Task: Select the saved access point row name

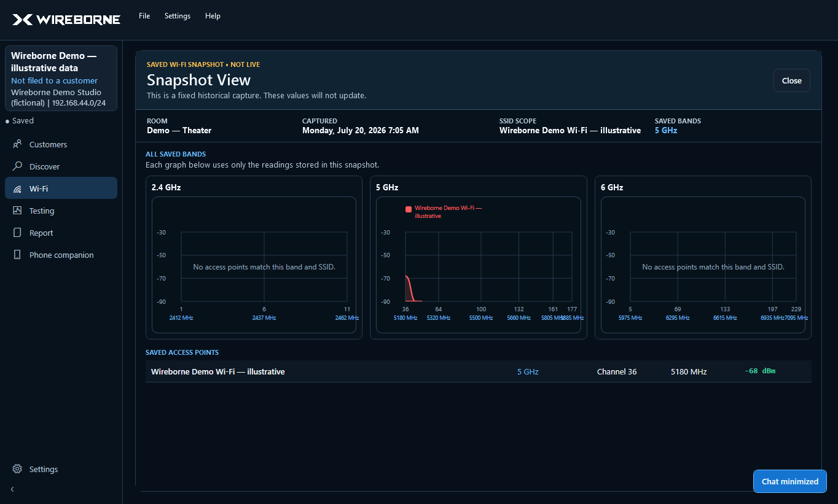Action: (x=217, y=371)
